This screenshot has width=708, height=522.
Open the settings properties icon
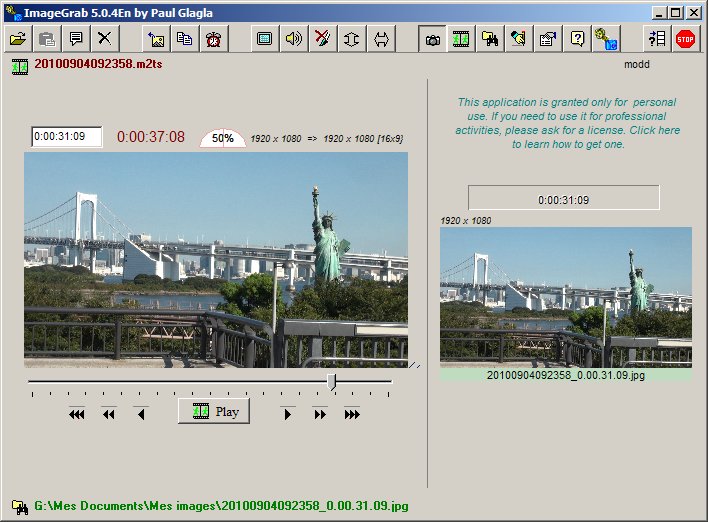click(x=548, y=39)
